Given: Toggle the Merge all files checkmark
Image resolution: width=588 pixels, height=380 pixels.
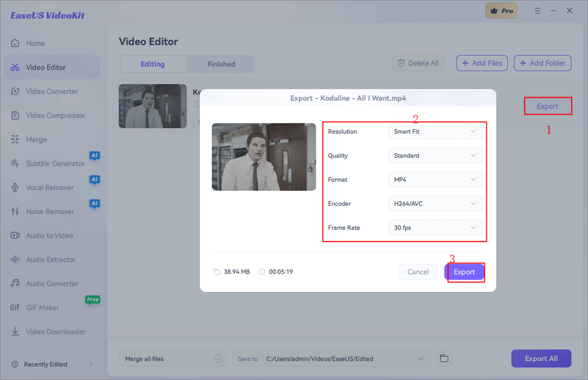Looking at the screenshot, I should point(218,359).
